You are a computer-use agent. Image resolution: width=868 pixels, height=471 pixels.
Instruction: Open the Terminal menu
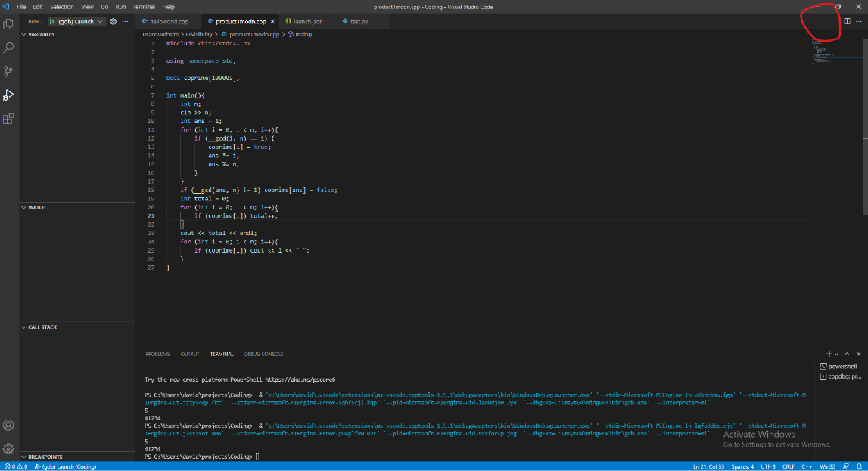point(144,7)
